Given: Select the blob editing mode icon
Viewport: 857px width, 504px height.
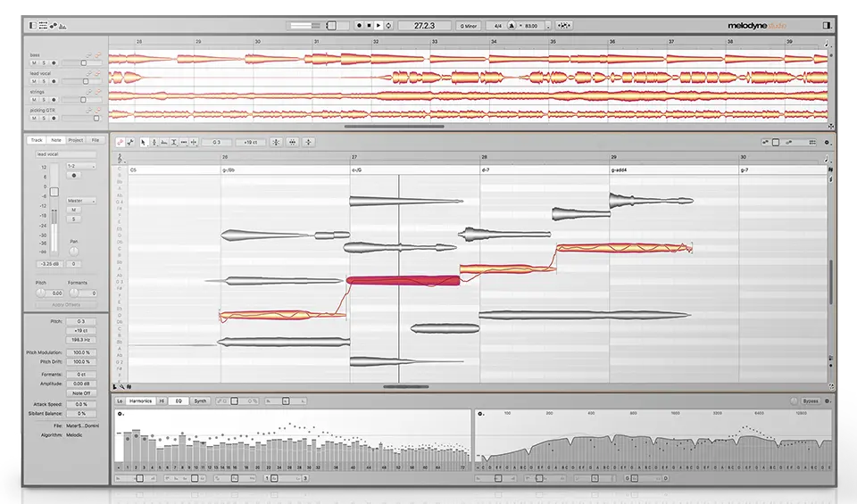Looking at the screenshot, I should click(x=121, y=142).
